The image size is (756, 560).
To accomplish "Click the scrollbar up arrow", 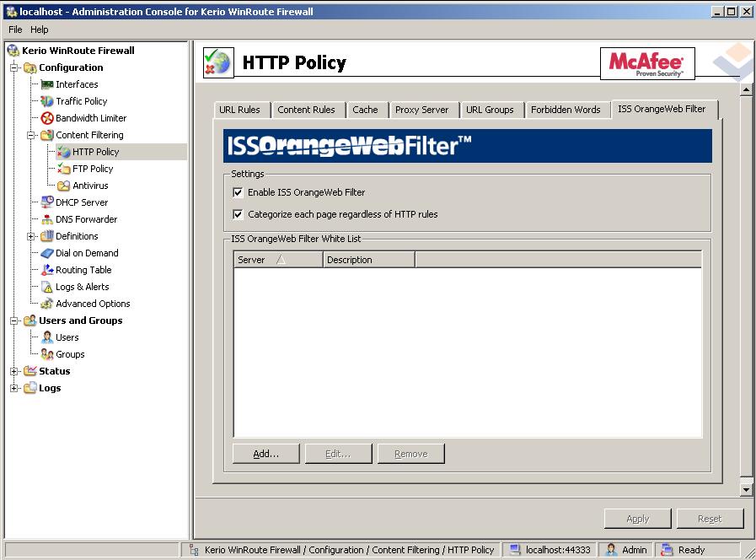I will click(747, 89).
